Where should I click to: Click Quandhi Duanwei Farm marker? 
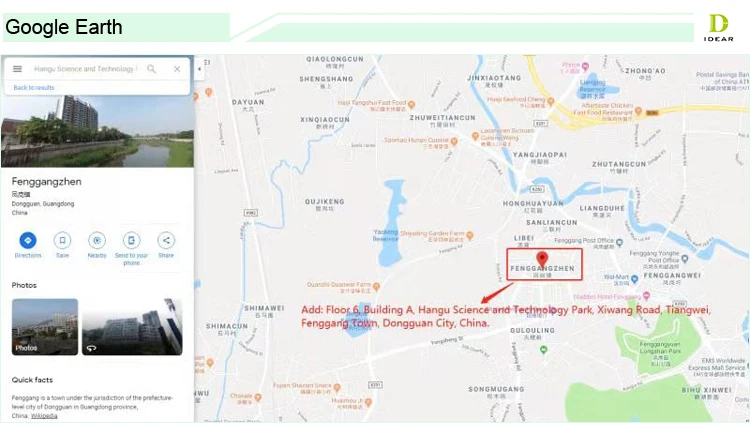[376, 287]
